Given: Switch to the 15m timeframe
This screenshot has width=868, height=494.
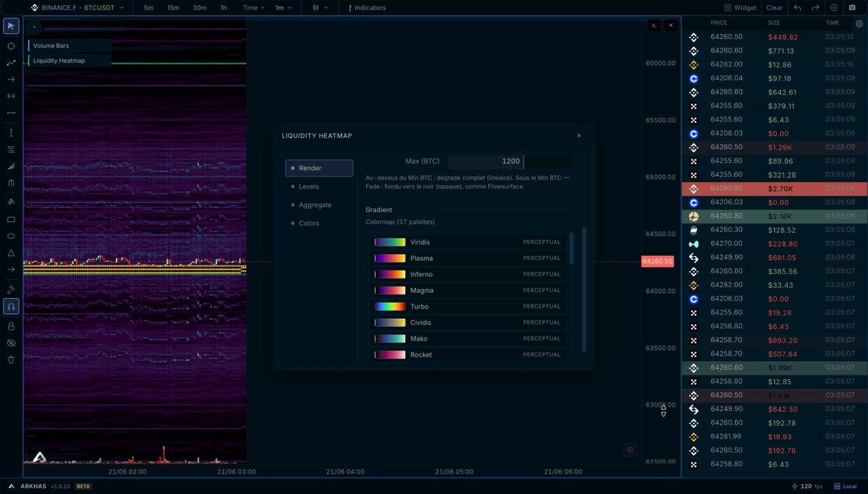Looking at the screenshot, I should tap(173, 7).
